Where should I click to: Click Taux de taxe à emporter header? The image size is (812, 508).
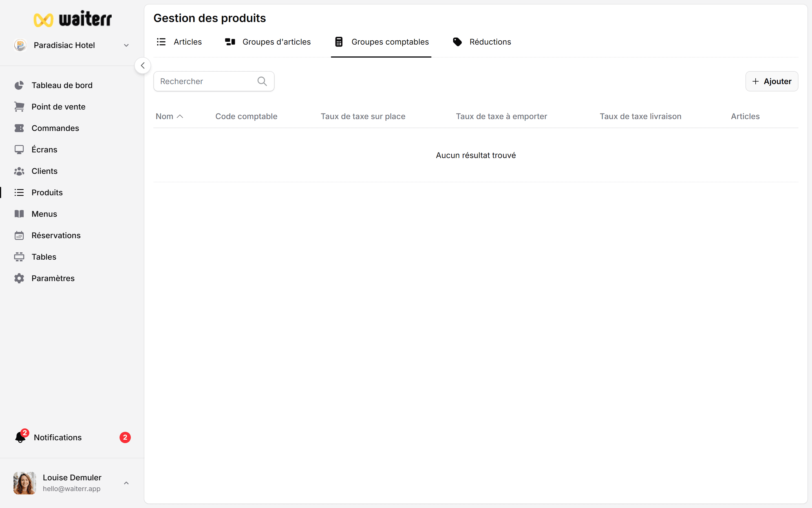pos(501,117)
